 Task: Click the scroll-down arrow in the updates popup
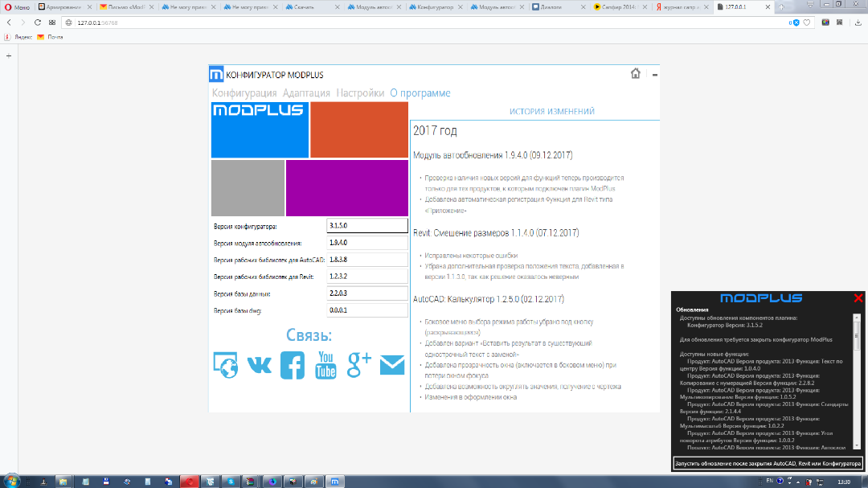(857, 445)
